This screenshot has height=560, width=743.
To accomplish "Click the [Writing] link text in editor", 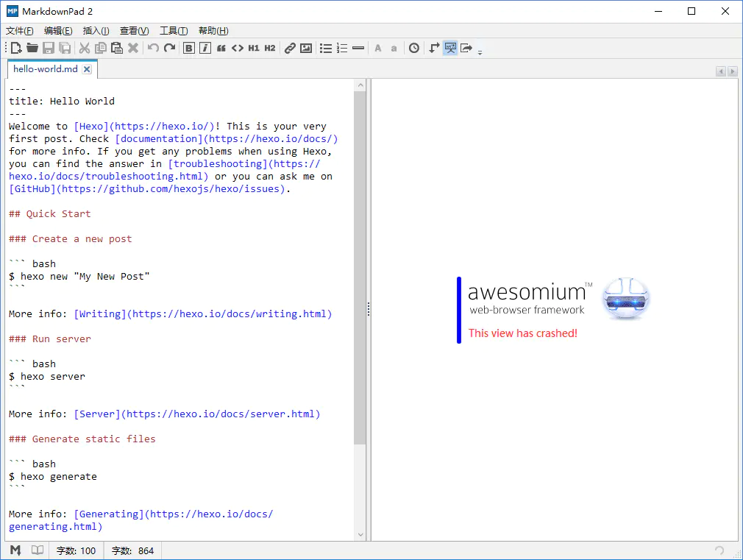I will click(x=100, y=314).
